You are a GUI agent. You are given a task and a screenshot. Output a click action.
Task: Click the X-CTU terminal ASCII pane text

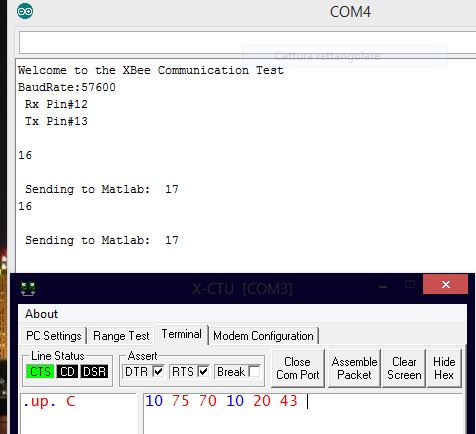tap(49, 401)
